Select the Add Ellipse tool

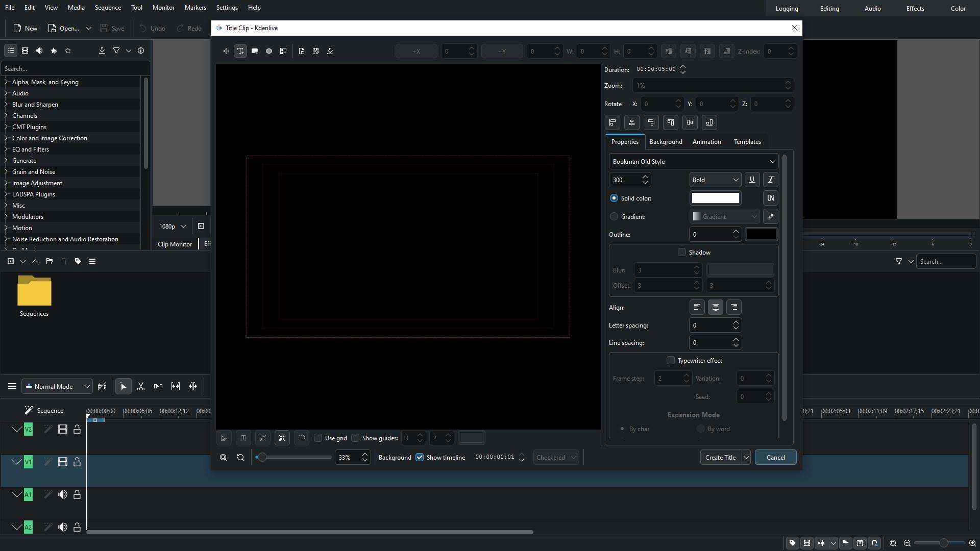[269, 51]
